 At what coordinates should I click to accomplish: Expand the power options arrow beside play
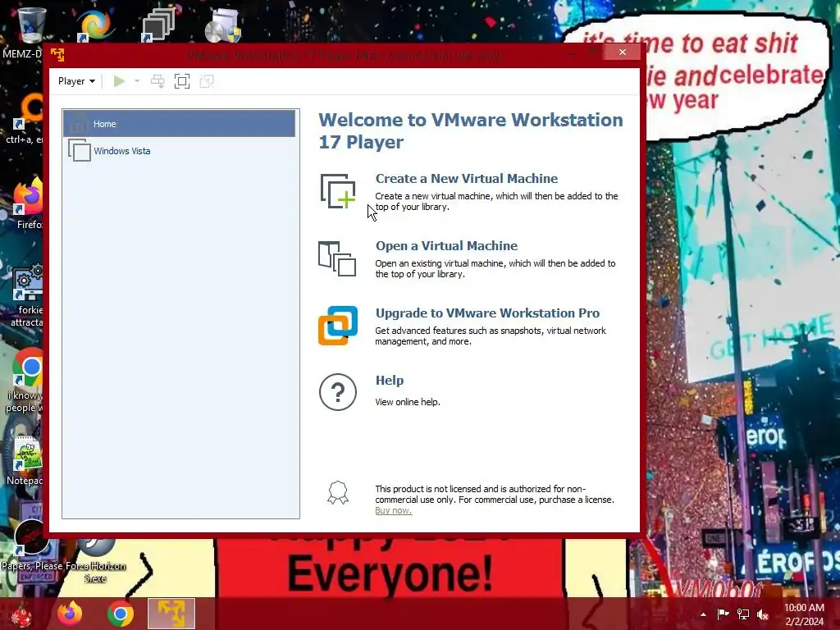pyautogui.click(x=137, y=81)
